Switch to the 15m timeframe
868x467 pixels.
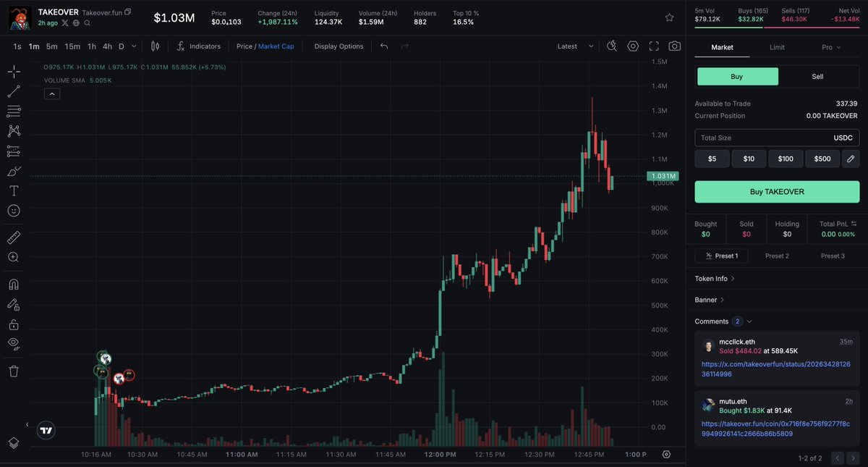[72, 46]
